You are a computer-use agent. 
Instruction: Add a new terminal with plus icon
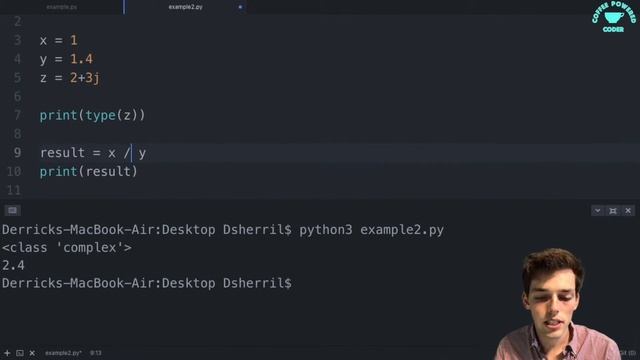(7, 353)
